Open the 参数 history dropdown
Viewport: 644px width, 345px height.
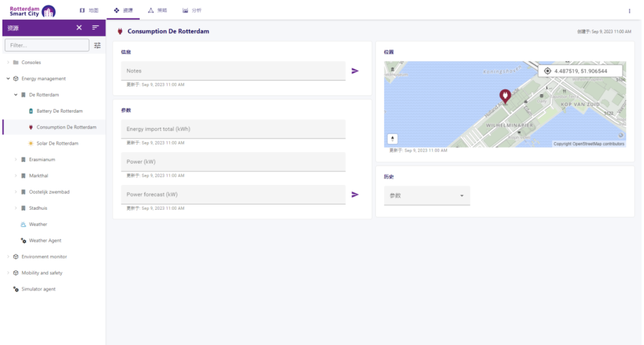click(x=426, y=196)
